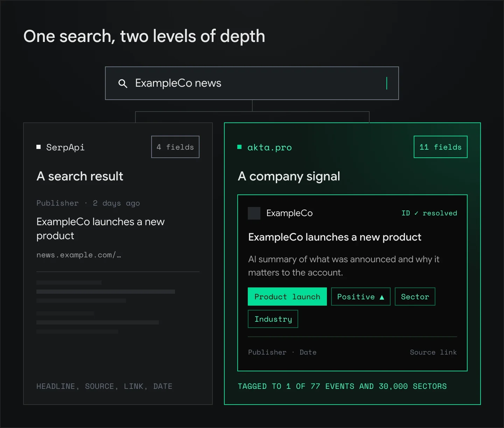Click the ExampleCo company name
This screenshot has width=504, height=428.
click(289, 213)
